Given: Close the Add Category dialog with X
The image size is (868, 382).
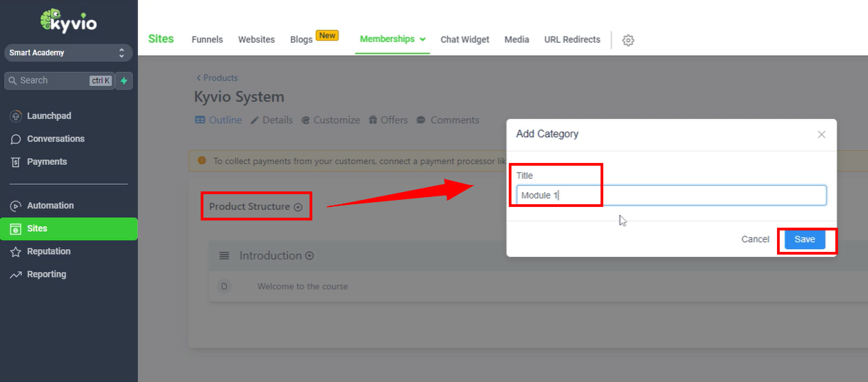Looking at the screenshot, I should pos(821,134).
